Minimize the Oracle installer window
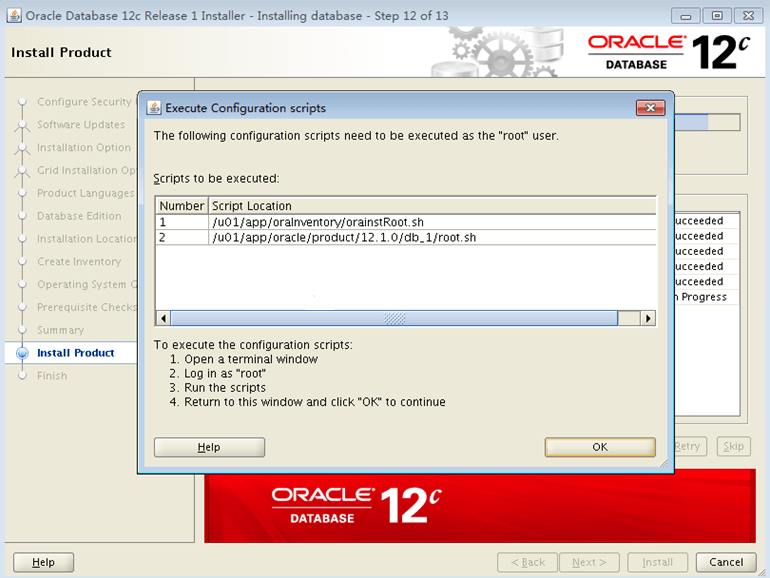Screen dimensions: 770x578 [x=686, y=16]
